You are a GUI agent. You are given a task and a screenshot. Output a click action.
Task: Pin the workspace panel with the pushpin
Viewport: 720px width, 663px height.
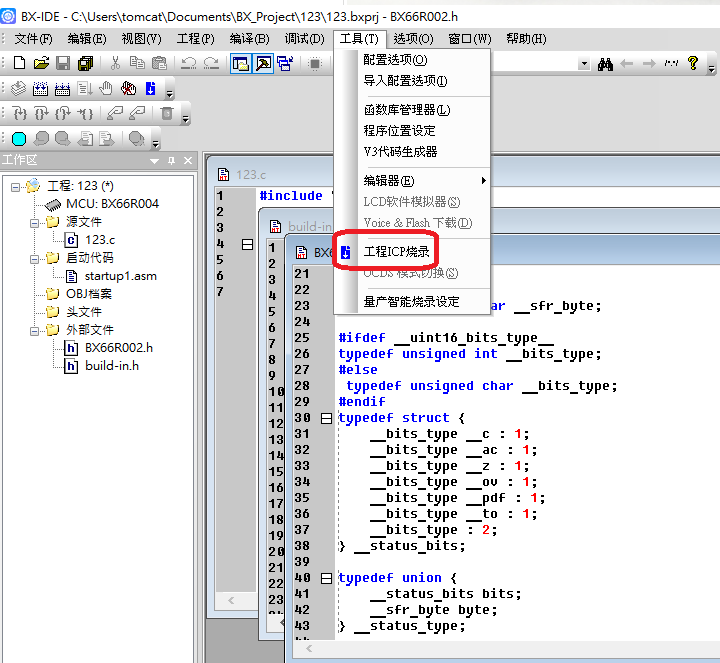(x=171, y=161)
